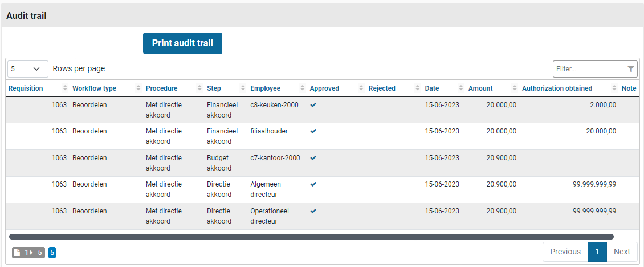Click Approved checkmark for c8-keuken-2000 row

click(x=313, y=105)
